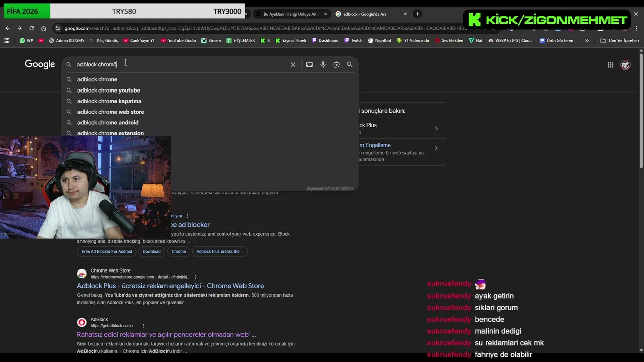Open Google apps grid launcher
This screenshot has height=362, width=644.
click(x=610, y=65)
